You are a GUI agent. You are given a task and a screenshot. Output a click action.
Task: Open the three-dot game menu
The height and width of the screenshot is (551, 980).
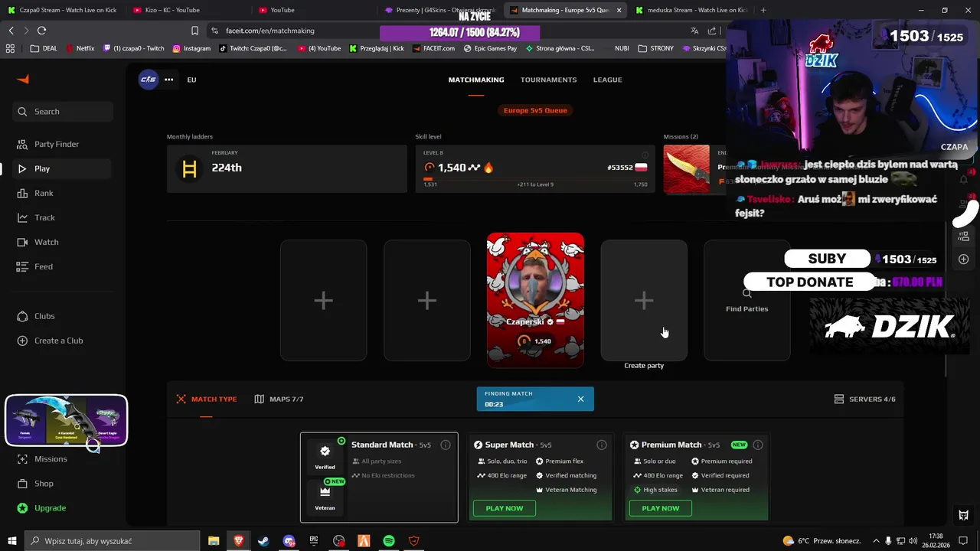click(x=168, y=80)
